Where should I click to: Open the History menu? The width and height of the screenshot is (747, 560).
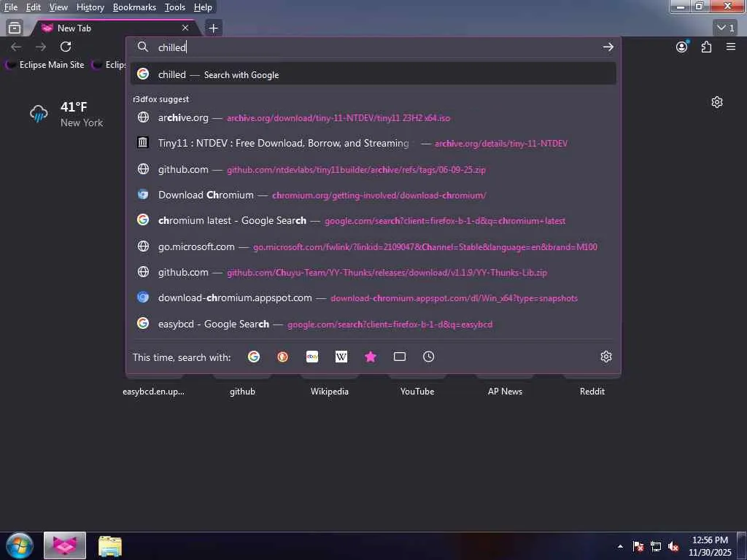pos(90,7)
